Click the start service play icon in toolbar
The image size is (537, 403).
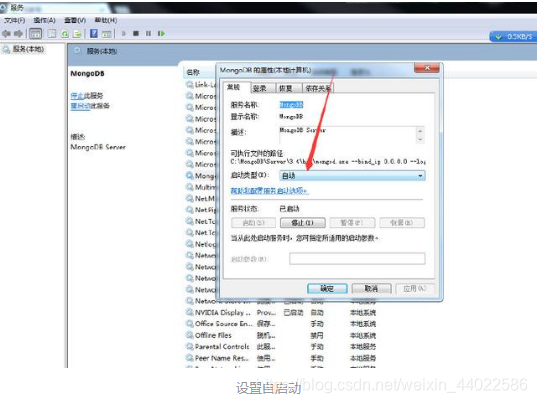tap(124, 33)
